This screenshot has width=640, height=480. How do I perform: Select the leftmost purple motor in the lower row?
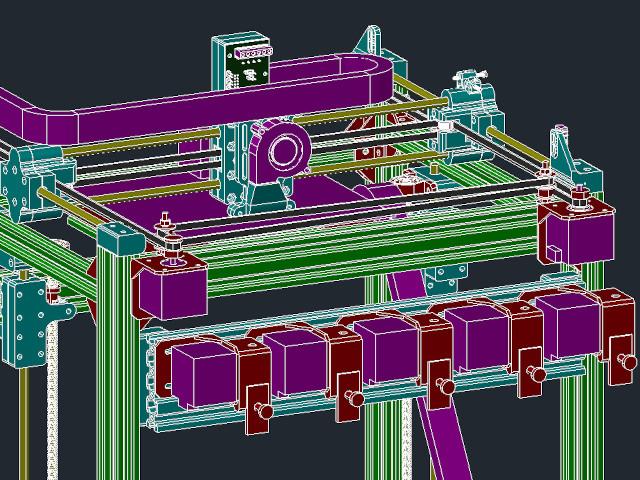pyautogui.click(x=204, y=374)
